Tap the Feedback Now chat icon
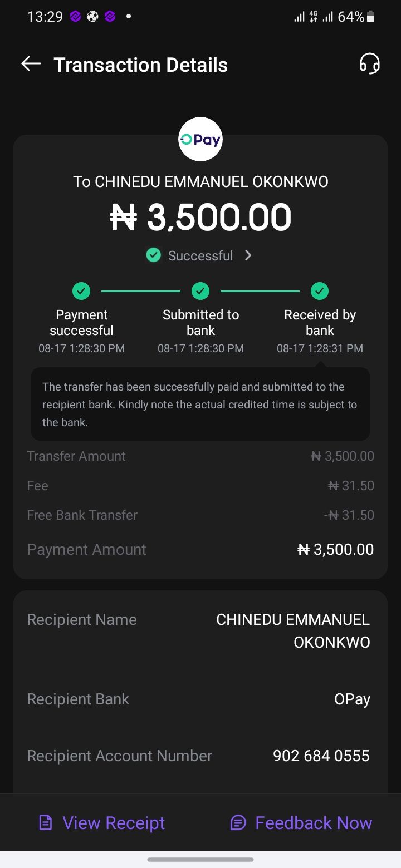Image resolution: width=401 pixels, height=868 pixels. [238, 823]
